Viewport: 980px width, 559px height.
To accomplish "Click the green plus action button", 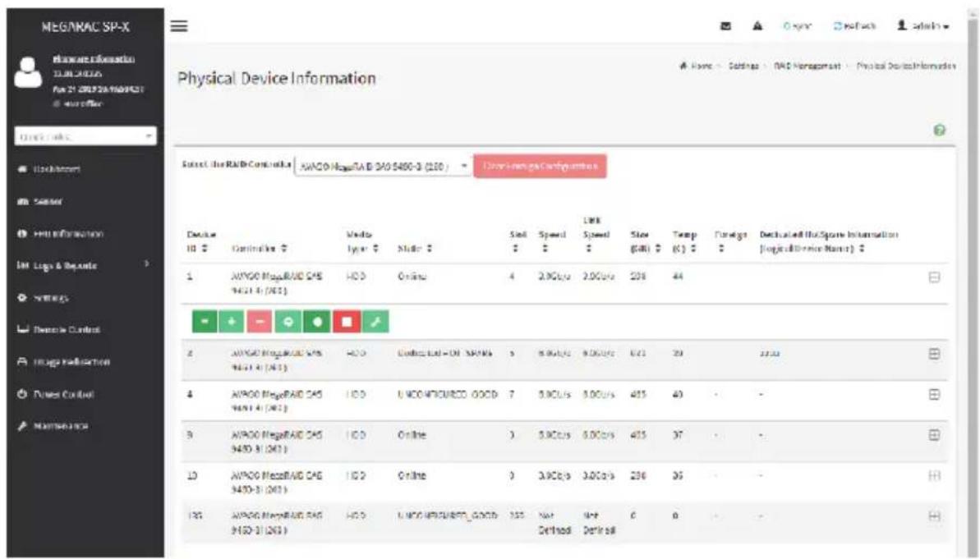I will (232, 322).
